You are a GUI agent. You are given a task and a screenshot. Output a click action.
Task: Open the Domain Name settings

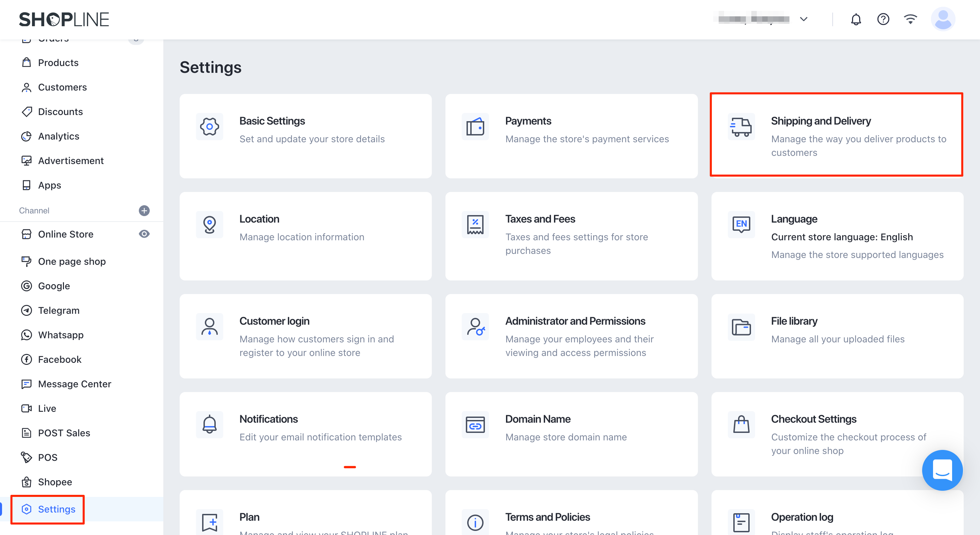(571, 434)
